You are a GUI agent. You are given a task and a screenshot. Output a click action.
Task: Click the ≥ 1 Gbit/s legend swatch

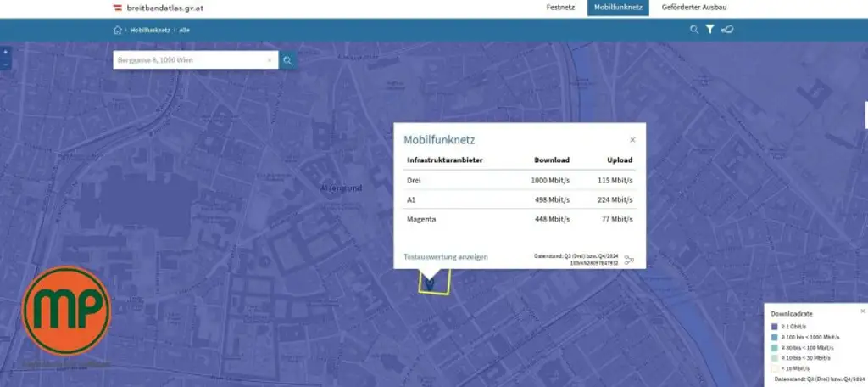775,327
